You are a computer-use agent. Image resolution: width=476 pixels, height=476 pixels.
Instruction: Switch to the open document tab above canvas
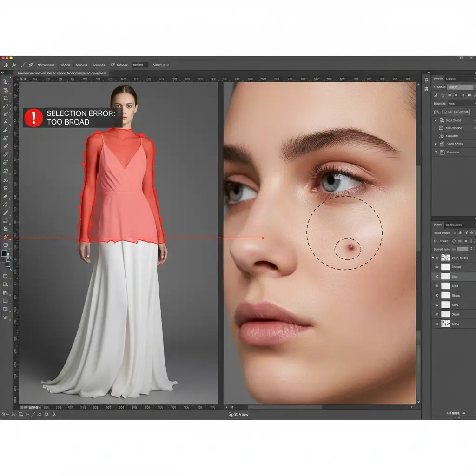[60, 73]
